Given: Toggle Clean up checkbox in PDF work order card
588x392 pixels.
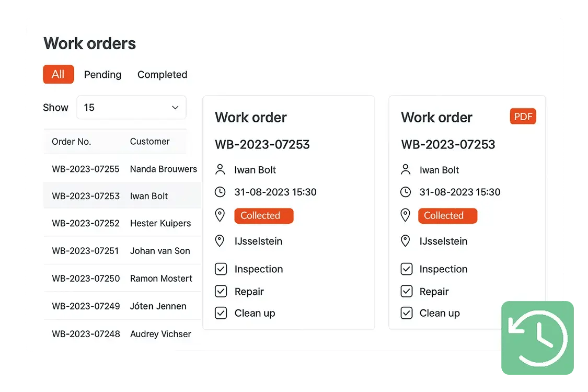Looking at the screenshot, I should tap(406, 313).
